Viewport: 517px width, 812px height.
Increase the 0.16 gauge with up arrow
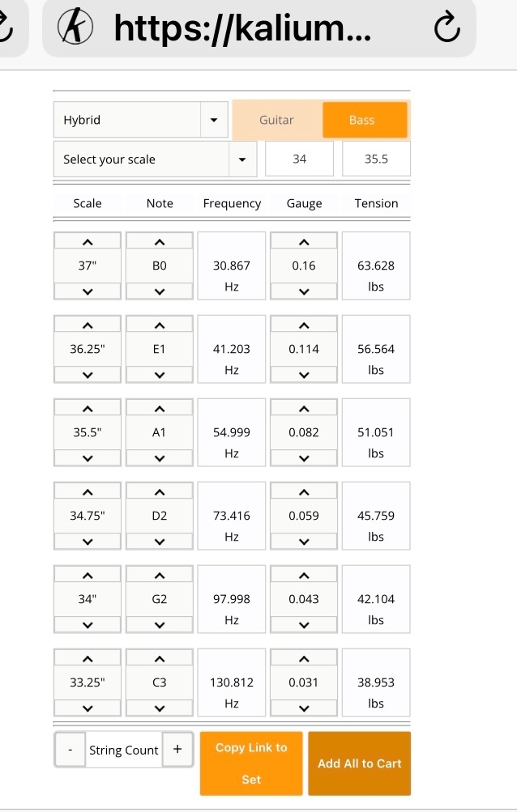point(304,241)
